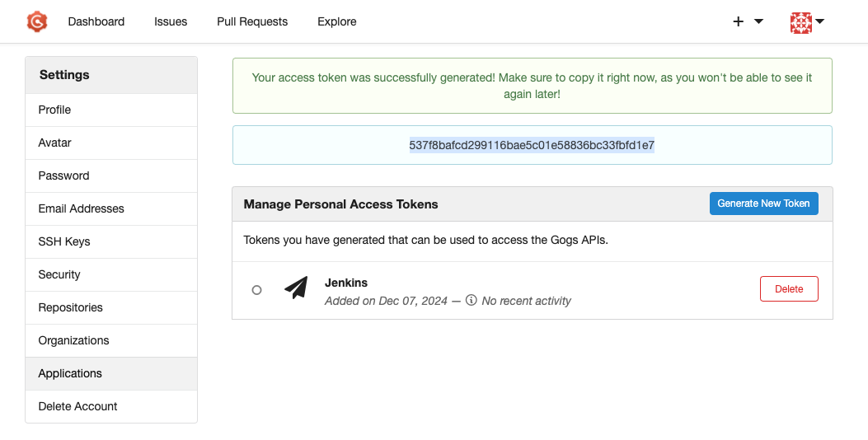Click the Jenkins token status circle
The width and height of the screenshot is (868, 440).
click(256, 290)
